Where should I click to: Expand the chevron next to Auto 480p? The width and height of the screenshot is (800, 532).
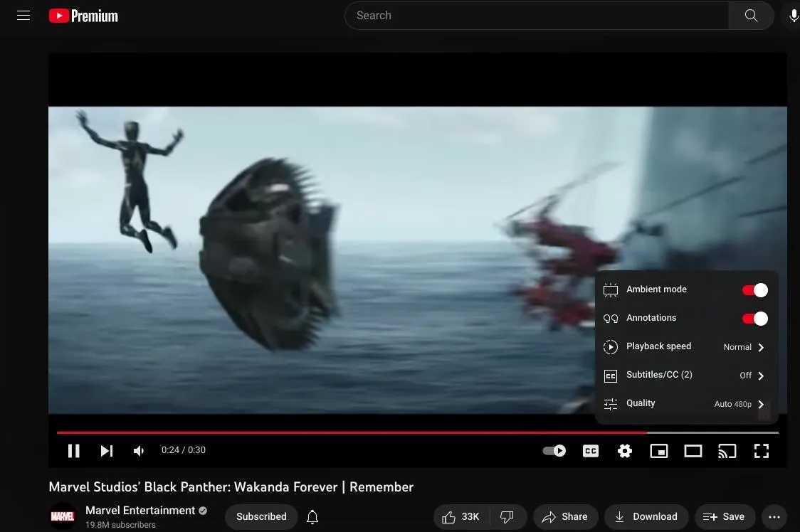761,405
